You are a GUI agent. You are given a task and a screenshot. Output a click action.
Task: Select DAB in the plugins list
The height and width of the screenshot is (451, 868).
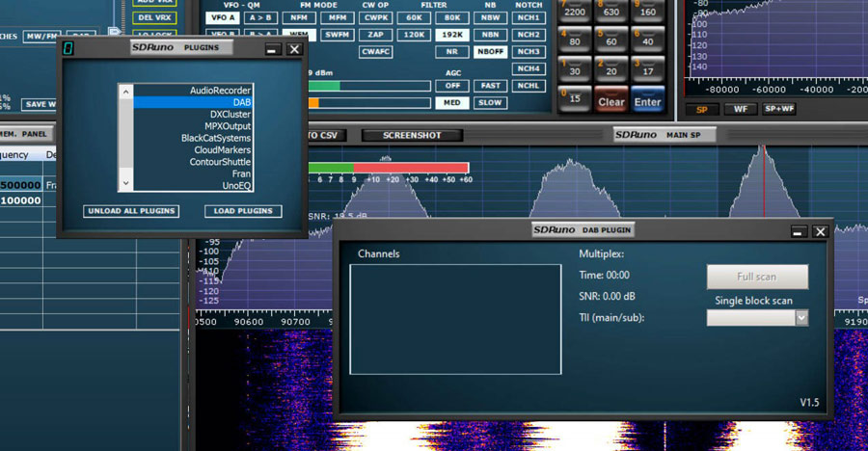pyautogui.click(x=192, y=102)
